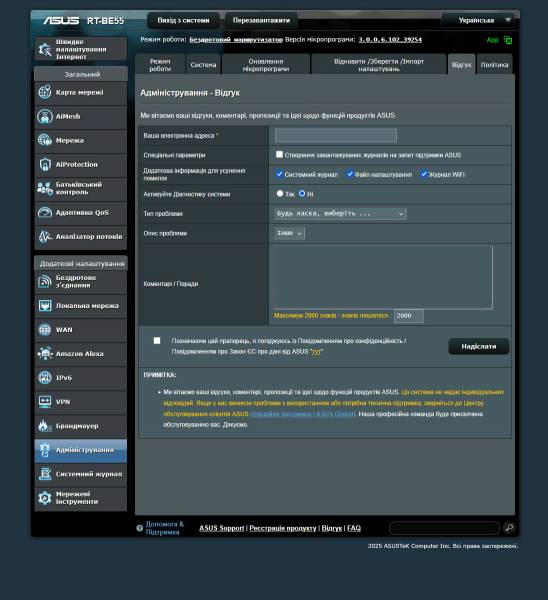
Task: Open Traffic Analyzer (Аналізатор потоків) icon
Action: pos(45,236)
